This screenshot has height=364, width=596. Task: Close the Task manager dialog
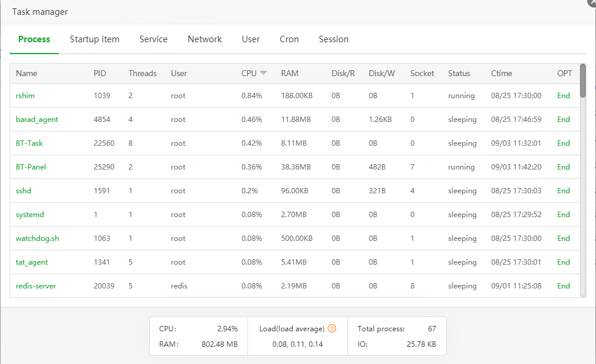tap(591, 2)
